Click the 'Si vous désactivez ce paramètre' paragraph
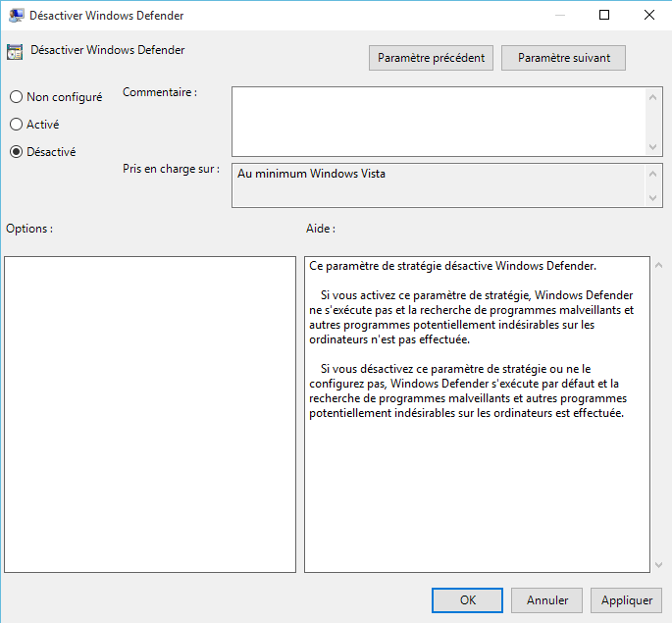The height and width of the screenshot is (623, 672). tap(468, 390)
